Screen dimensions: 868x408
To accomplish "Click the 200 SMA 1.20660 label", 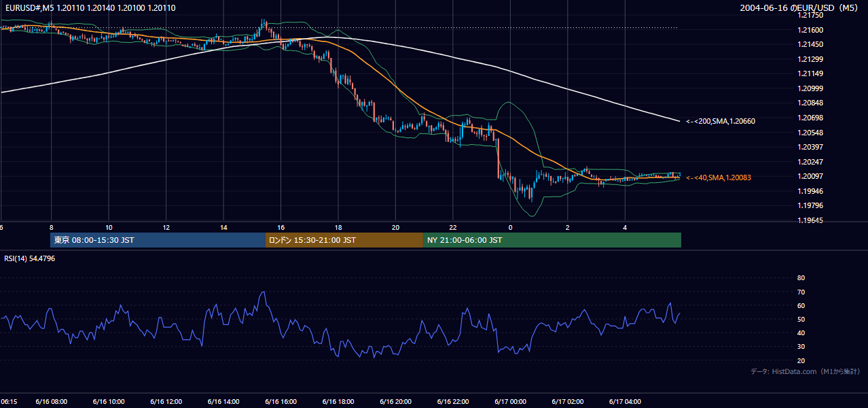I will click(x=721, y=121).
